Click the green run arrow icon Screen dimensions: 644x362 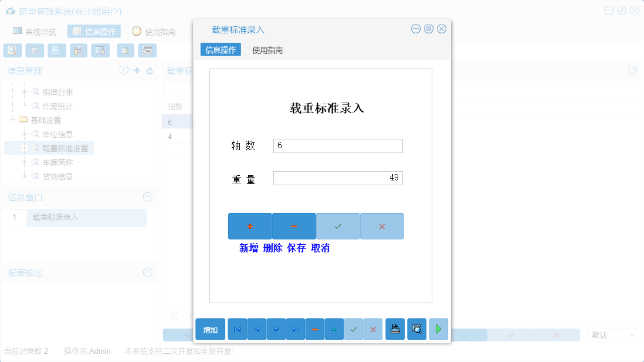point(438,329)
